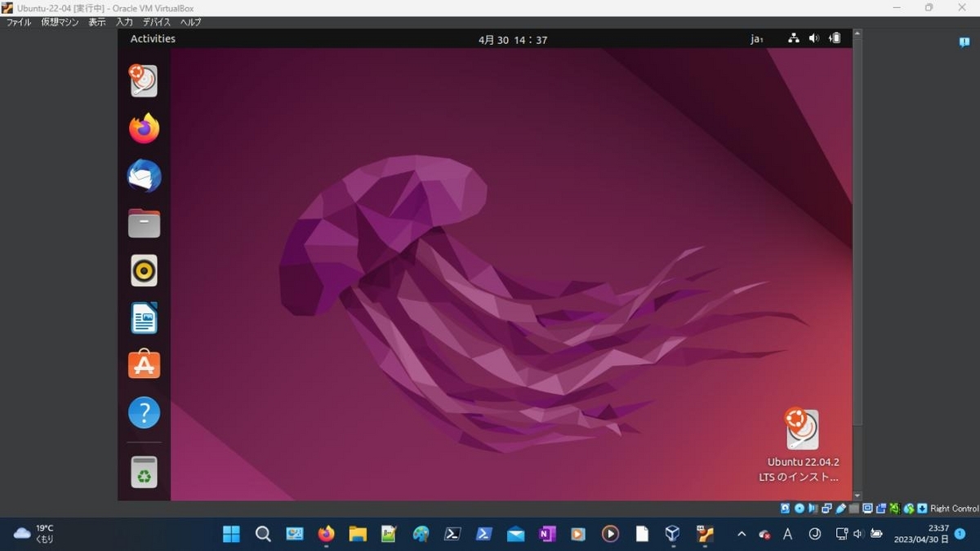Screen dimensions: 980x551
Task: Open OneNote from the taskbar
Action: click(x=547, y=534)
